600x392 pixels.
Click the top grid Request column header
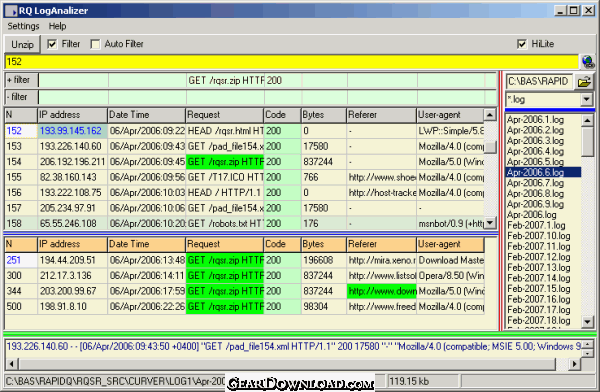coord(225,115)
